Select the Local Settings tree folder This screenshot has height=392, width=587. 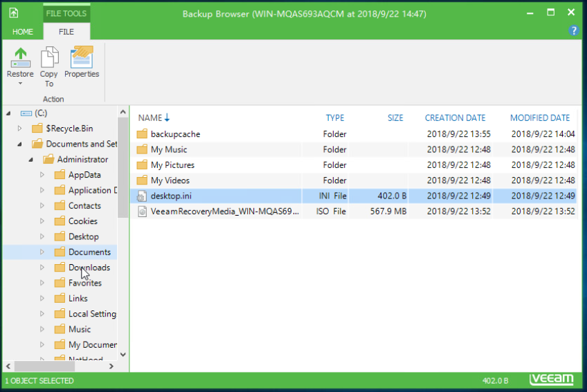(93, 314)
